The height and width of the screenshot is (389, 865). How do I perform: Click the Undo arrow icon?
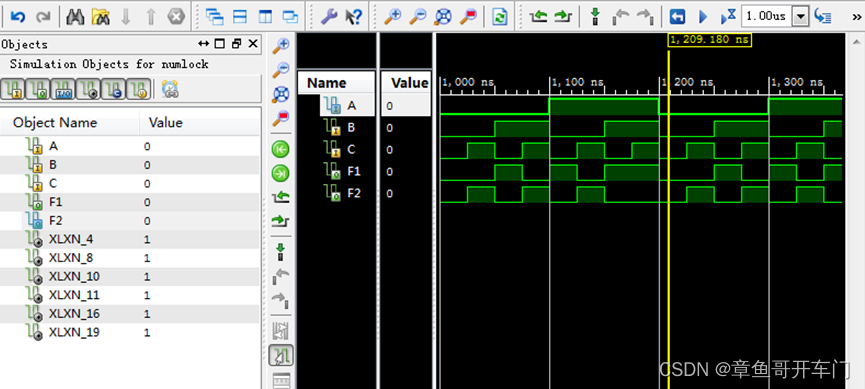coord(18,17)
